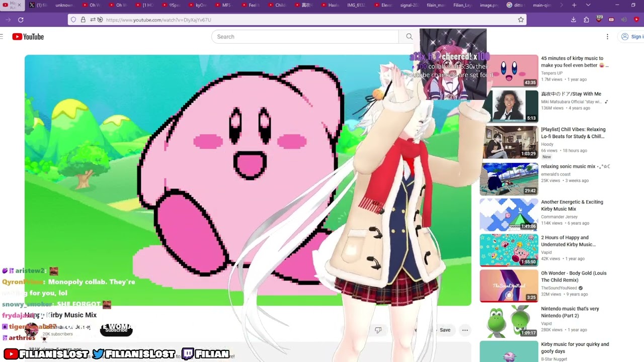The width and height of the screenshot is (644, 362).
Task: Bookmark this page with the star icon
Action: [521, 20]
